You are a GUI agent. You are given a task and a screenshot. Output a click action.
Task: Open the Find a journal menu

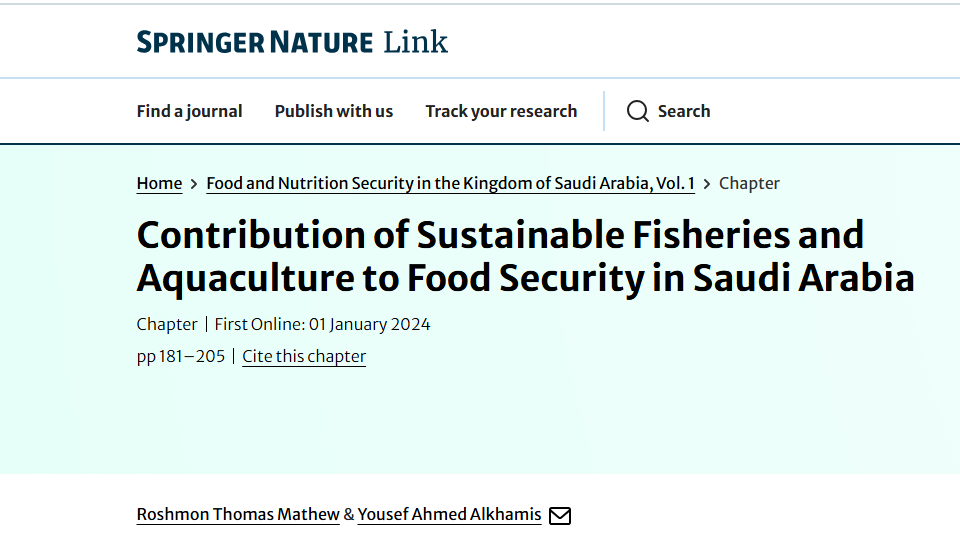pyautogui.click(x=190, y=111)
